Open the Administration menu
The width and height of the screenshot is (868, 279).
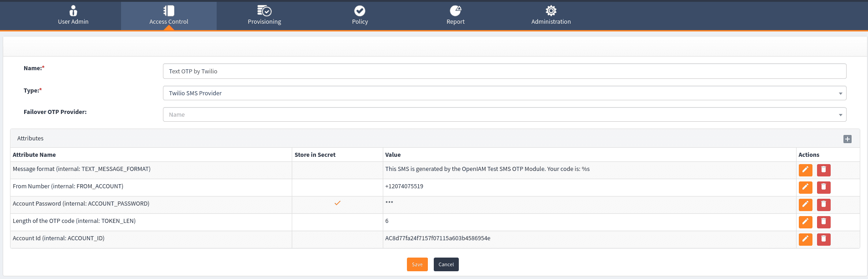[x=551, y=15]
